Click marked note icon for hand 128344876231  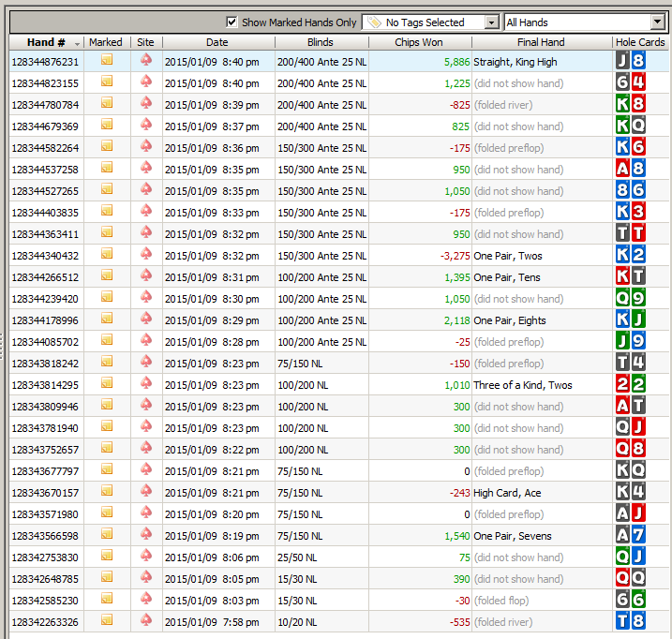click(x=107, y=60)
